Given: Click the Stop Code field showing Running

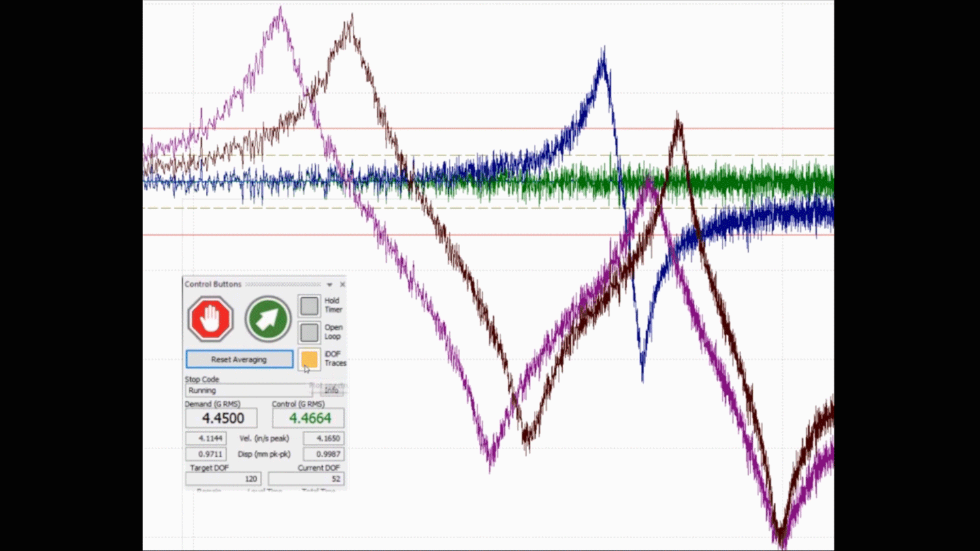Looking at the screenshot, I should [x=250, y=390].
